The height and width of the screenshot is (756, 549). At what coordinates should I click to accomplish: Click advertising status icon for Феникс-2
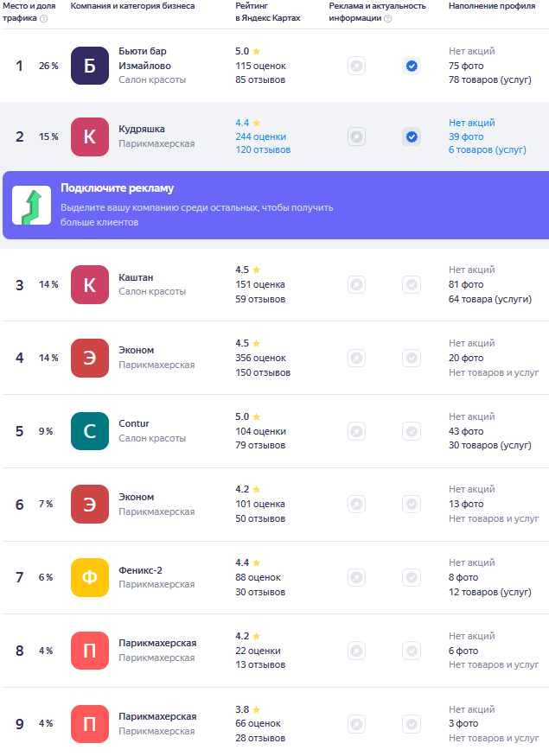tap(356, 578)
